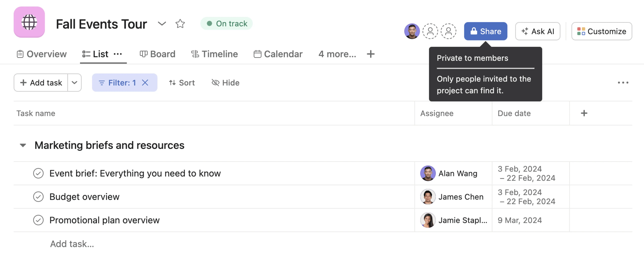Click the Hide fields icon
The width and height of the screenshot is (644, 262).
[215, 83]
